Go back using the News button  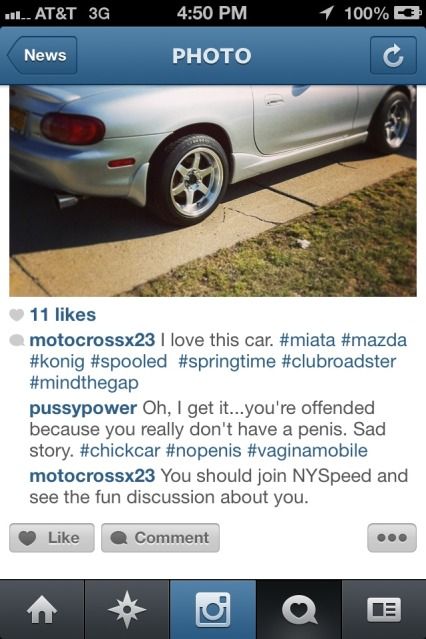[42, 55]
